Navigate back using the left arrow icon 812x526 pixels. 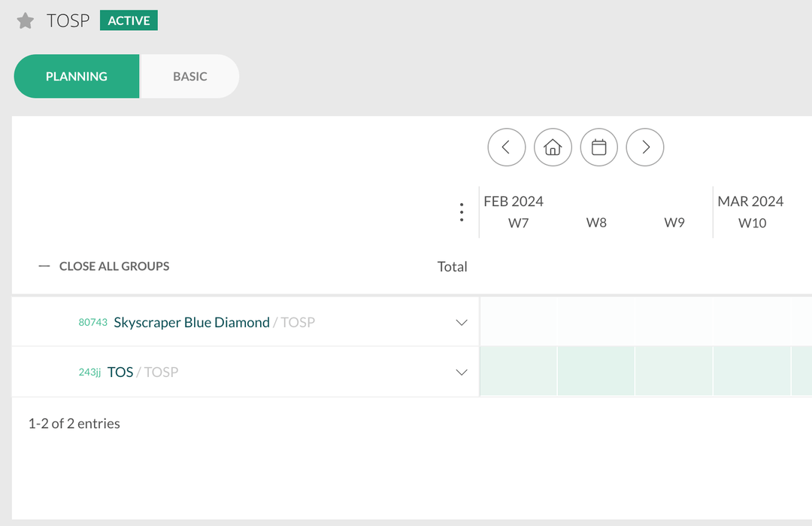pyautogui.click(x=506, y=147)
